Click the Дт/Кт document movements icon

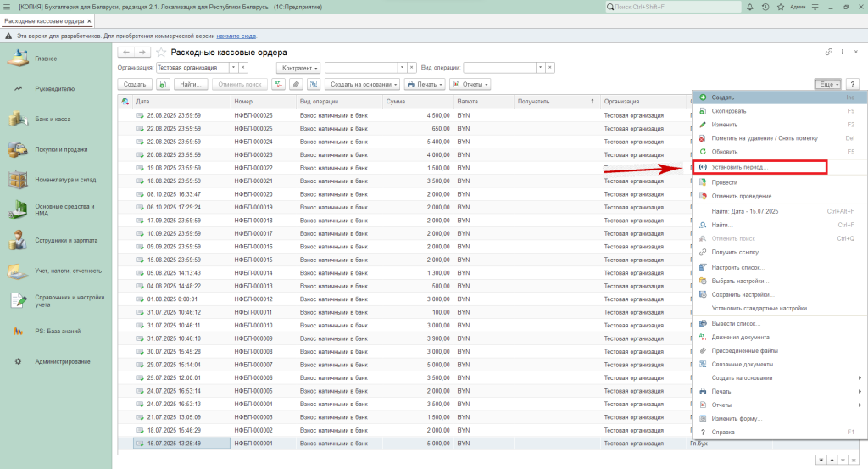point(278,84)
